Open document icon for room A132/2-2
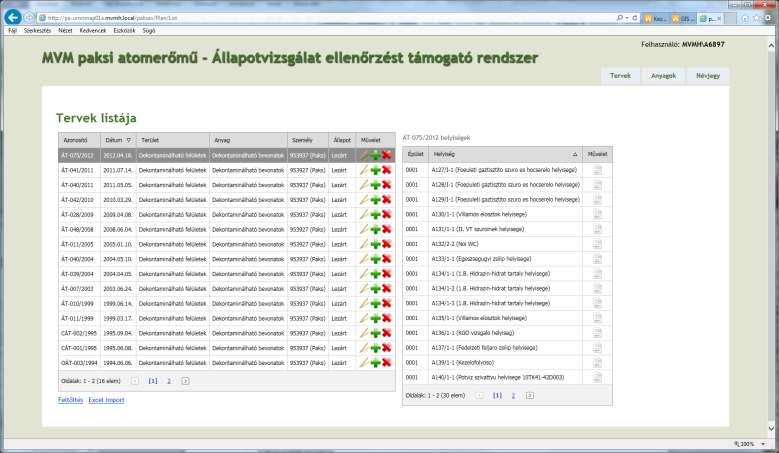The image size is (779, 453). (597, 244)
